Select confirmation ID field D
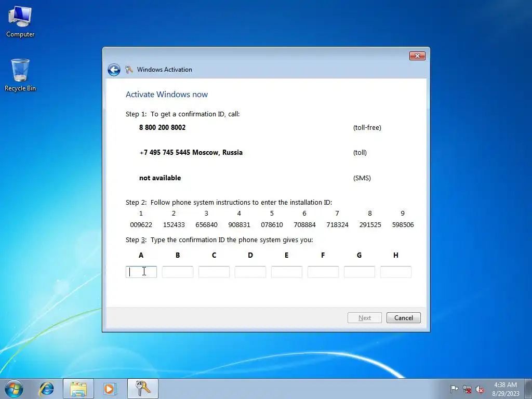This screenshot has width=532, height=399. click(x=250, y=272)
